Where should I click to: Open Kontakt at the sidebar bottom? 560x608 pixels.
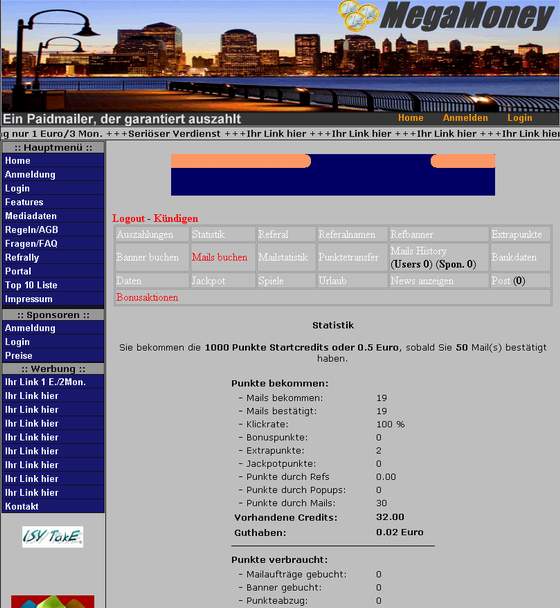22,506
